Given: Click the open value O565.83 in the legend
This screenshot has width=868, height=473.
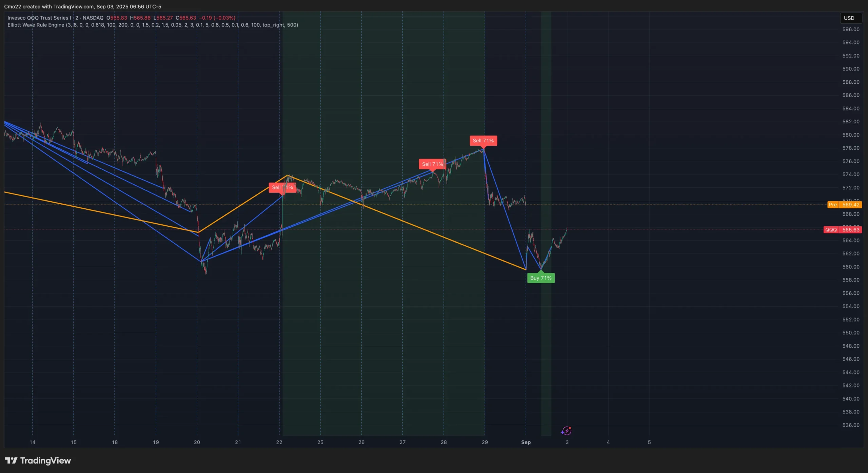Looking at the screenshot, I should coord(117,18).
